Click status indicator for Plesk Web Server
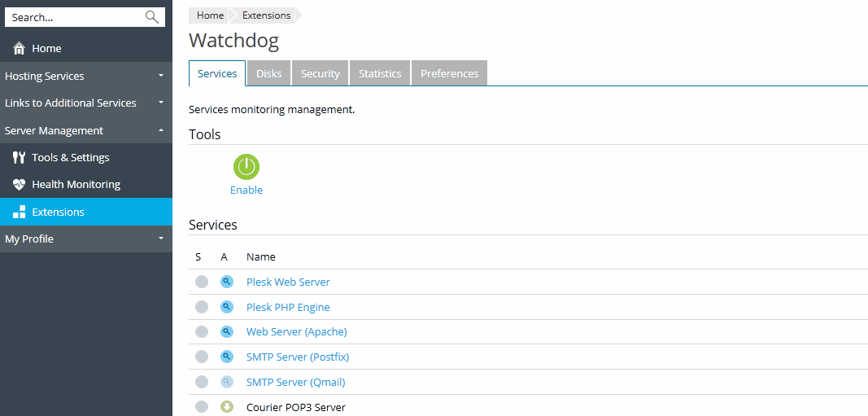 [202, 282]
